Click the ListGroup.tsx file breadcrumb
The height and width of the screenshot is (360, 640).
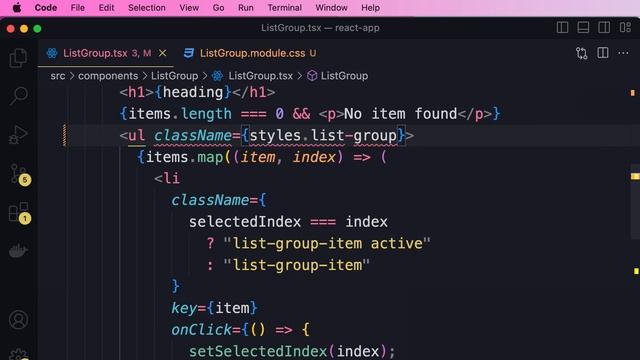260,76
